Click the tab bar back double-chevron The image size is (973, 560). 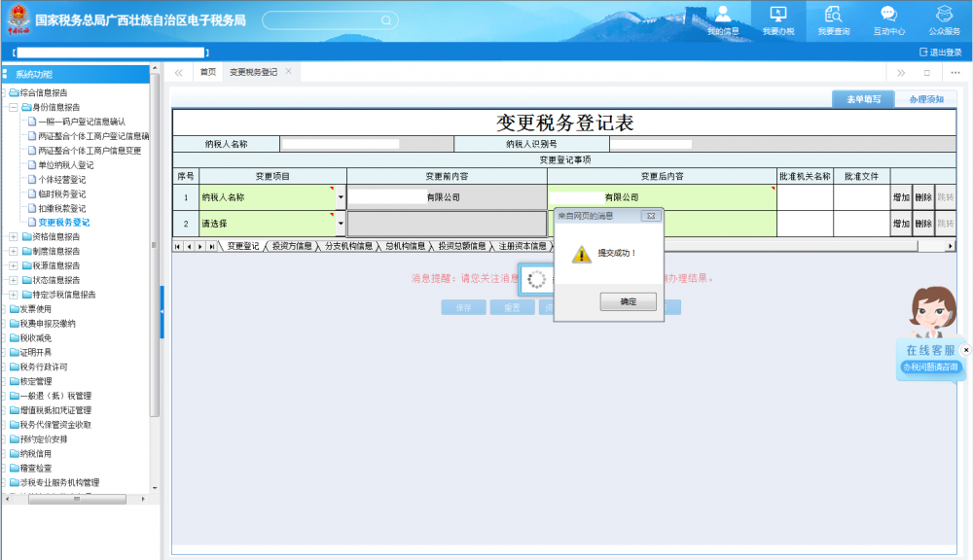[179, 73]
